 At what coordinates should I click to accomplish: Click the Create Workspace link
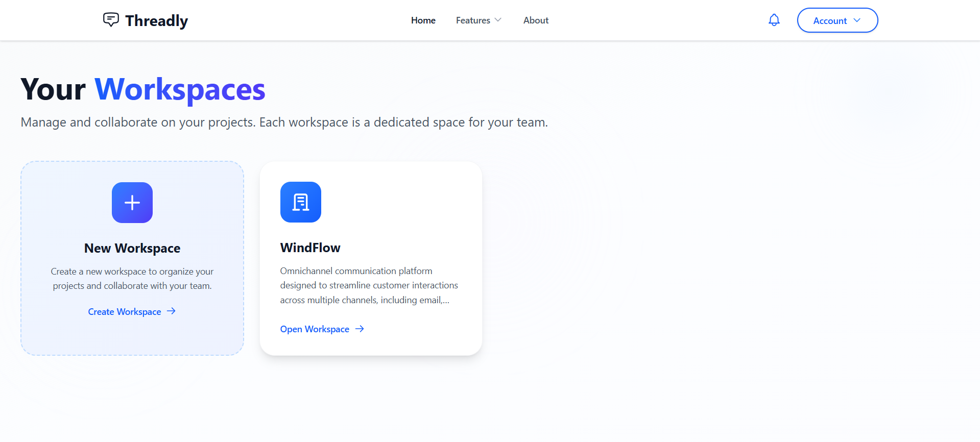[x=125, y=312]
